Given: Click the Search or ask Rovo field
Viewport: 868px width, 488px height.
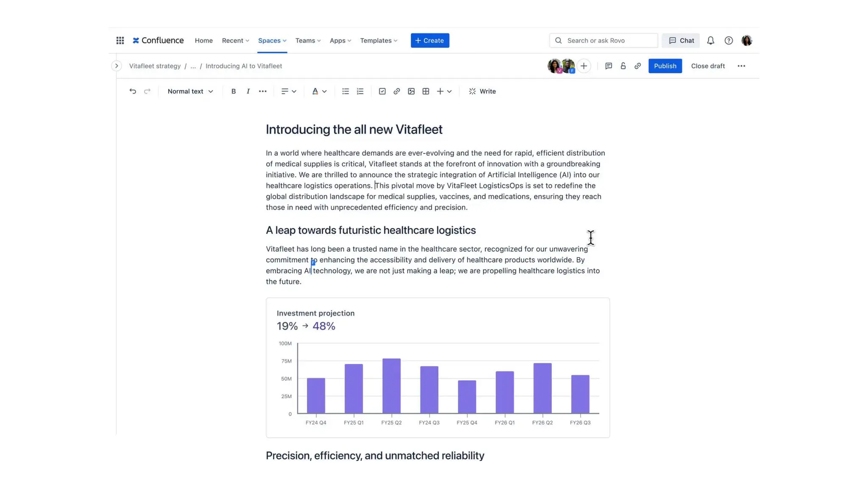Looking at the screenshot, I should coord(604,40).
